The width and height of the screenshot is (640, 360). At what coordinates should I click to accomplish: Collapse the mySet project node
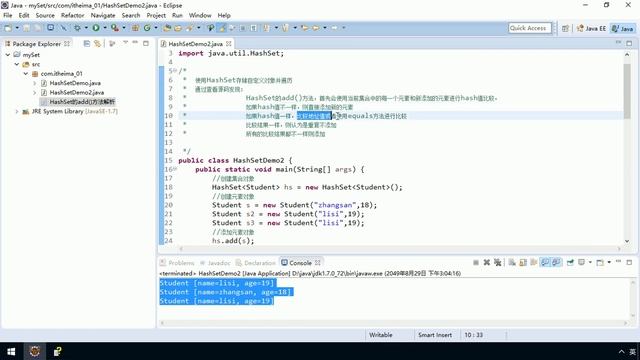tap(8, 55)
